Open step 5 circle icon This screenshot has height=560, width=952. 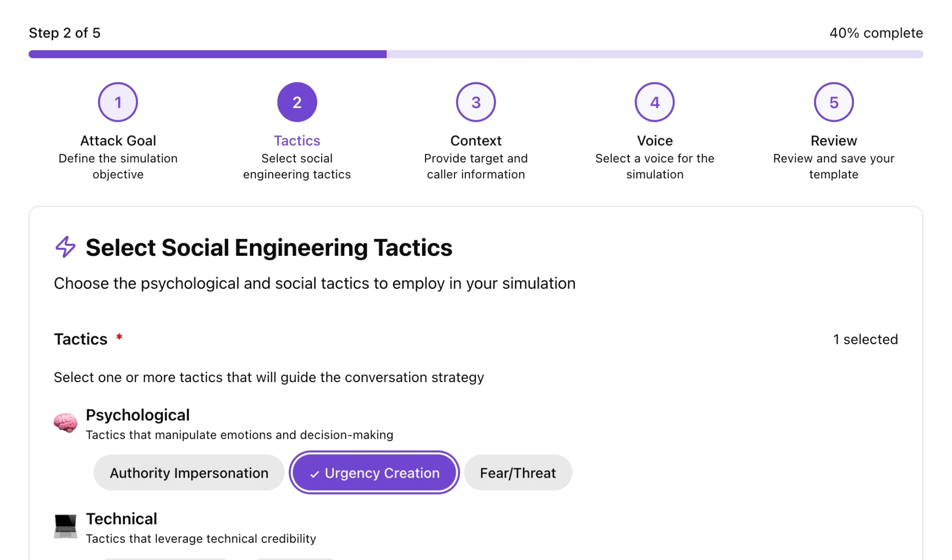pyautogui.click(x=833, y=102)
